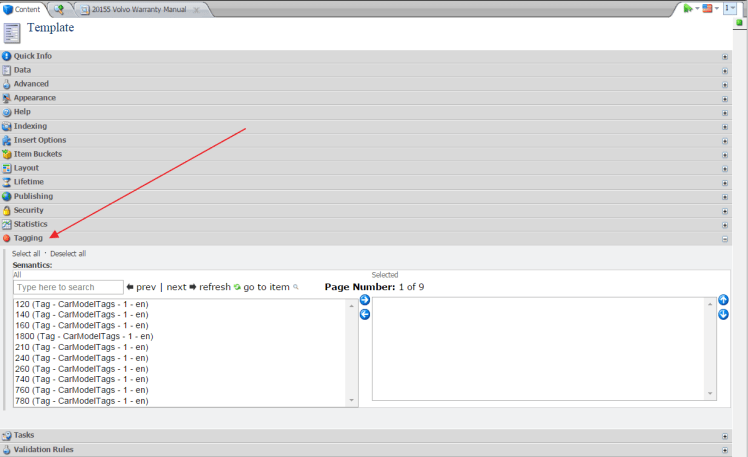Screen dimensions: 748x457
Task: Expand the Quick Info section
Action: coord(725,57)
